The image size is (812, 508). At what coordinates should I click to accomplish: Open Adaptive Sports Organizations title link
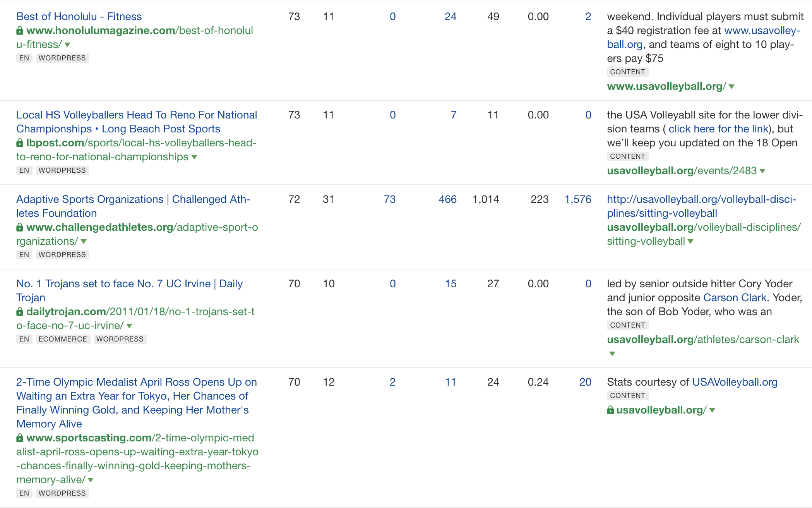(x=133, y=206)
